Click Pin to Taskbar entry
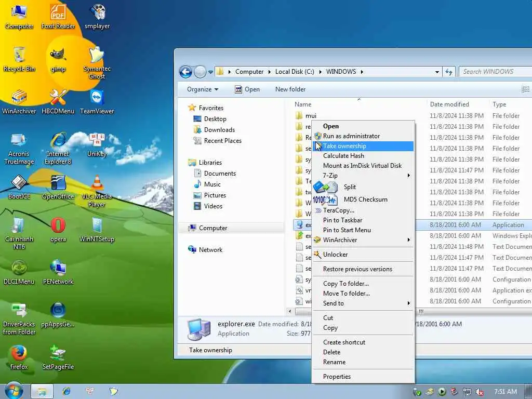 (x=363, y=220)
